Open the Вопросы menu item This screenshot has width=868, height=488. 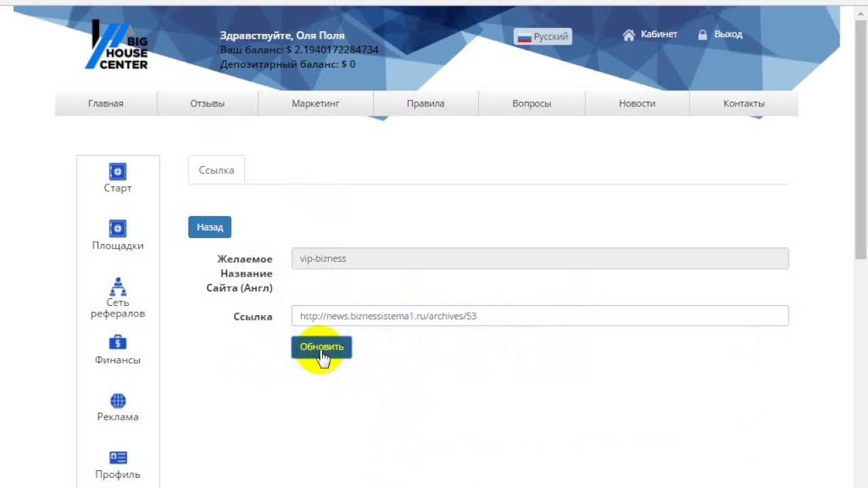click(532, 104)
